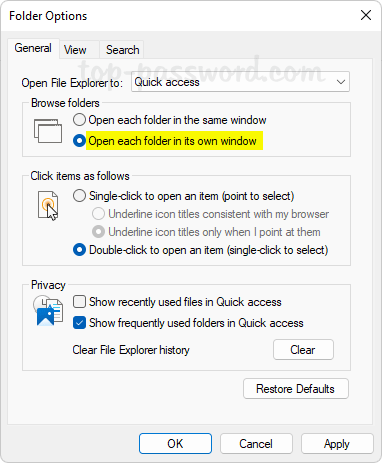382x463 pixels.
Task: Switch to the Search tab
Action: click(x=122, y=50)
